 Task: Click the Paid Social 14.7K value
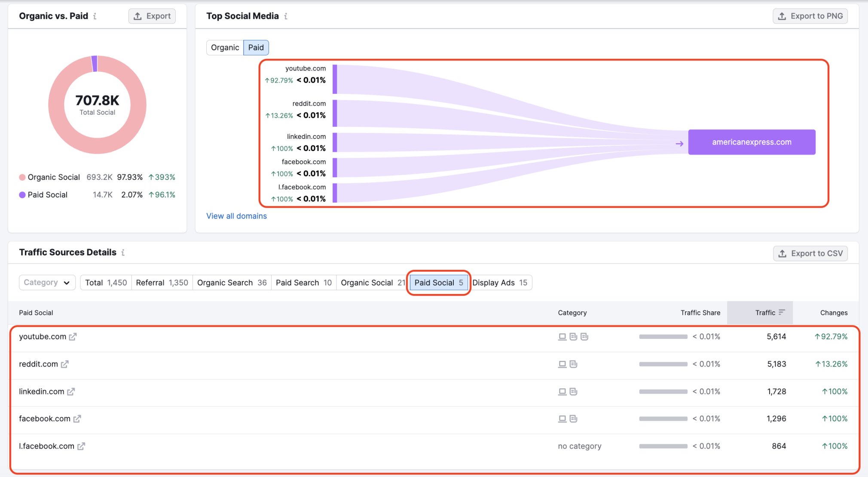pyautogui.click(x=103, y=195)
